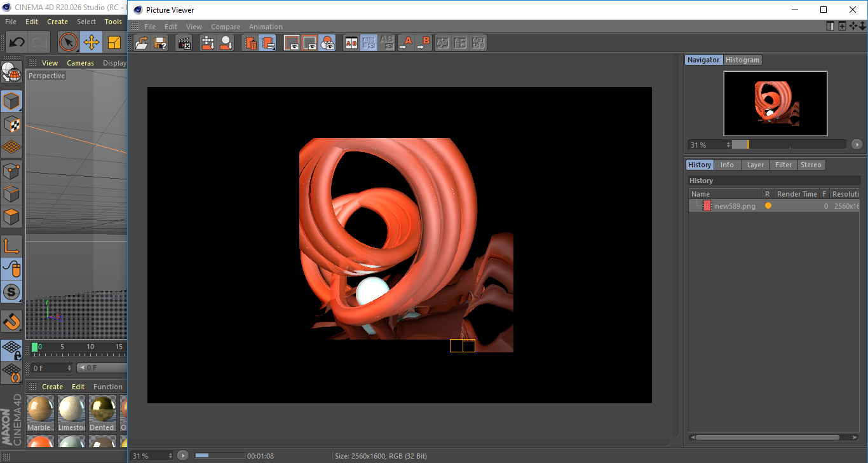
Task: Toggle the highlighted AB Swap Vert/Horiz icon
Action: 369,43
